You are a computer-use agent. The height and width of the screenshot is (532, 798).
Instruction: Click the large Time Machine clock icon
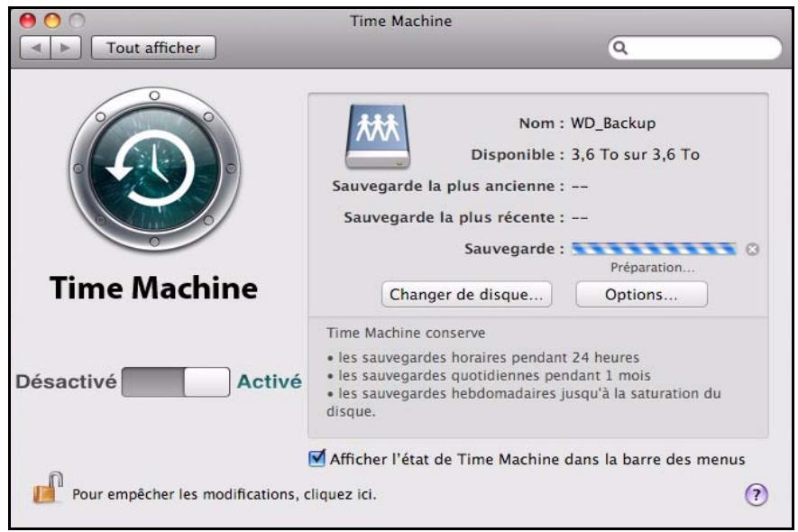tap(155, 169)
